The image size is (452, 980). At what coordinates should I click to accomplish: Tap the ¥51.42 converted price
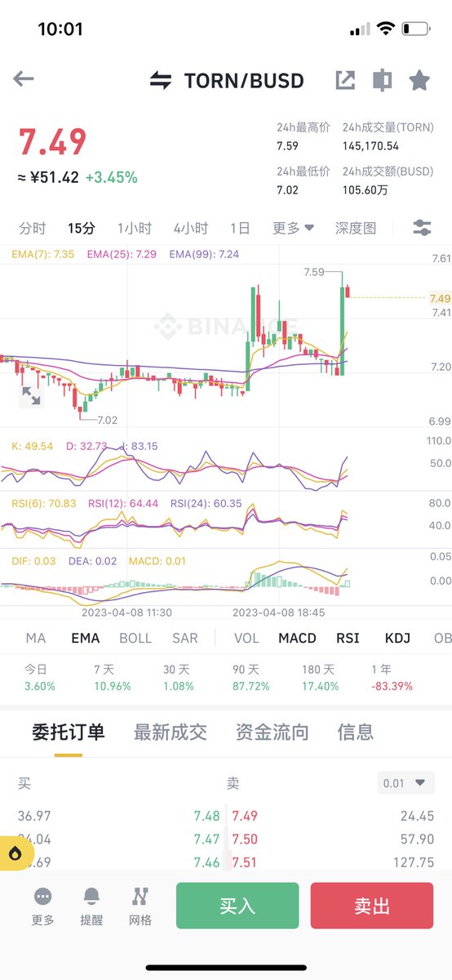tap(49, 177)
